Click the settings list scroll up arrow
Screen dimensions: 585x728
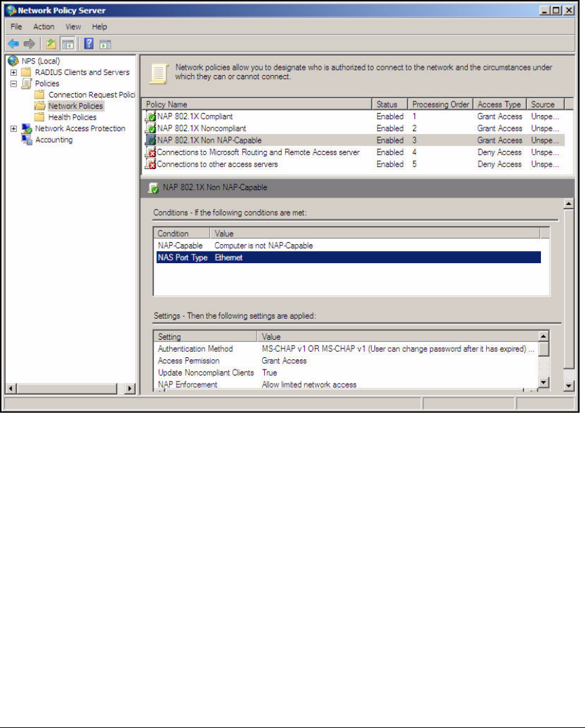point(544,336)
